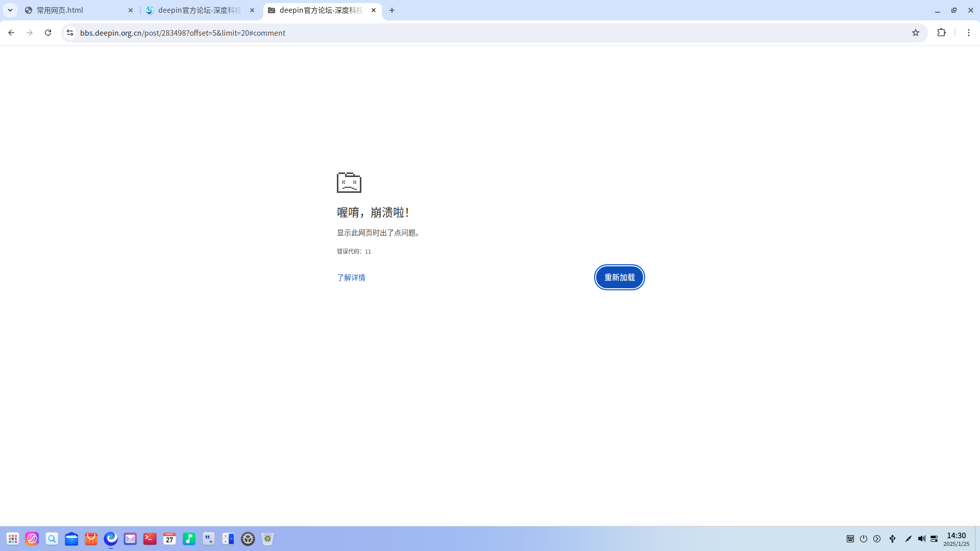Reload the page using toolbar refresh icon
Screen dimensions: 980x551
point(48,33)
